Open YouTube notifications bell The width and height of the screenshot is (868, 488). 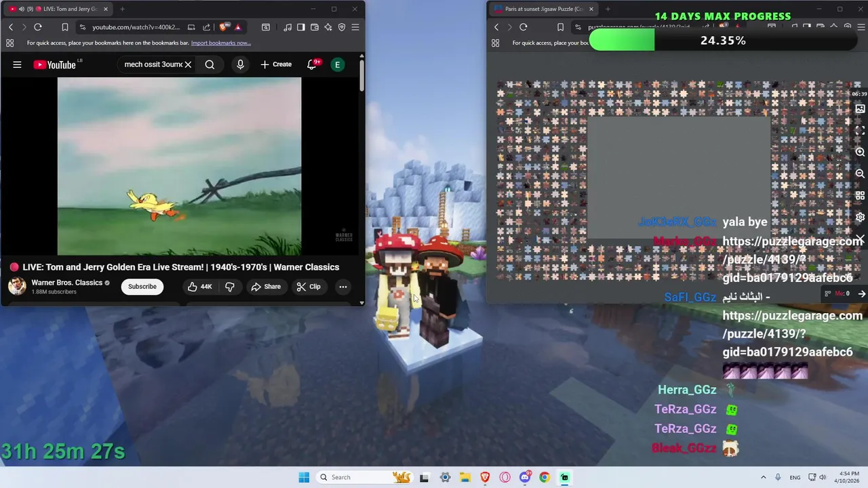pos(312,64)
